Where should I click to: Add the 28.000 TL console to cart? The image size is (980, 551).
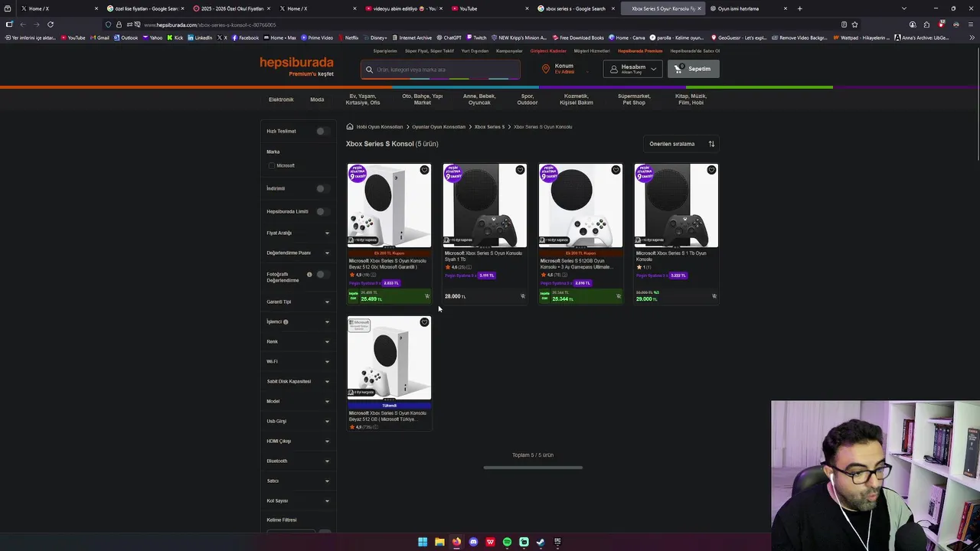click(x=523, y=296)
